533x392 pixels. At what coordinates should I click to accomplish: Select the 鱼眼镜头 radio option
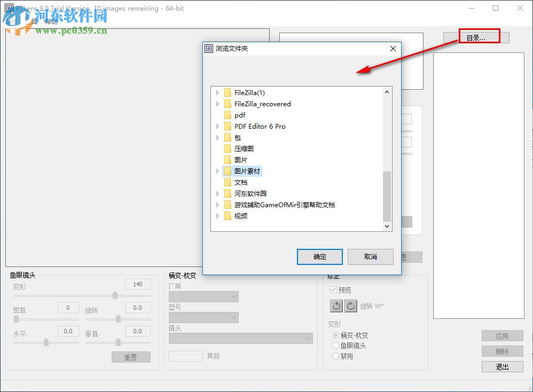click(335, 346)
